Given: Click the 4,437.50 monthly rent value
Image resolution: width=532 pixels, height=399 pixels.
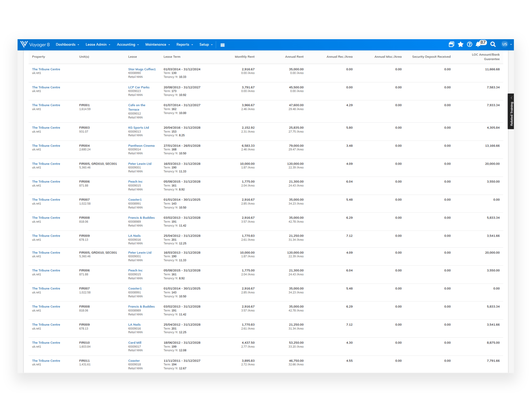Looking at the screenshot, I should coord(248,343).
